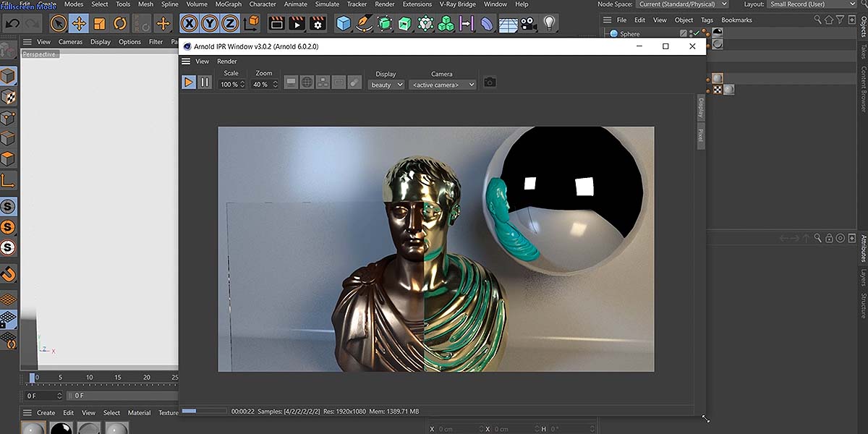This screenshot has width=868, height=434.
Task: Open Edit Render Settings gear clapperboard
Action: pyautogui.click(x=318, y=24)
